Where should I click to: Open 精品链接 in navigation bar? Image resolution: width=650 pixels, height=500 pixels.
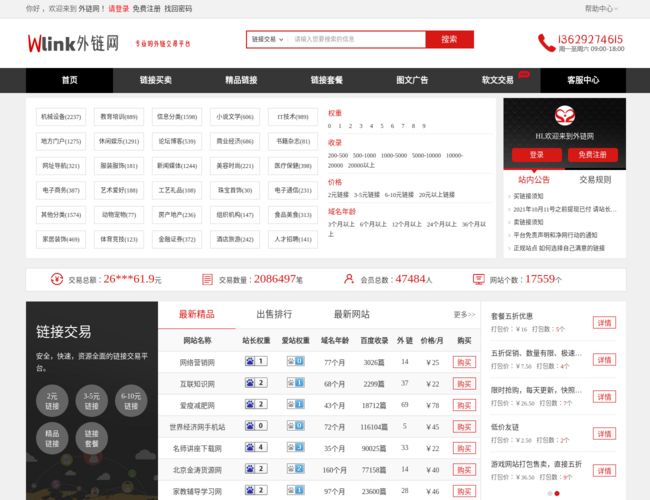(x=241, y=80)
